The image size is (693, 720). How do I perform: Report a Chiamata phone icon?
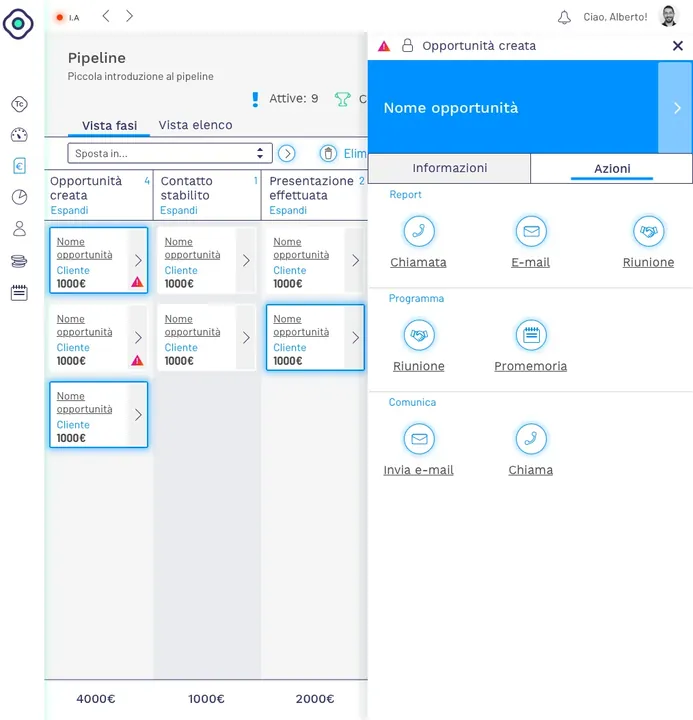click(x=419, y=231)
